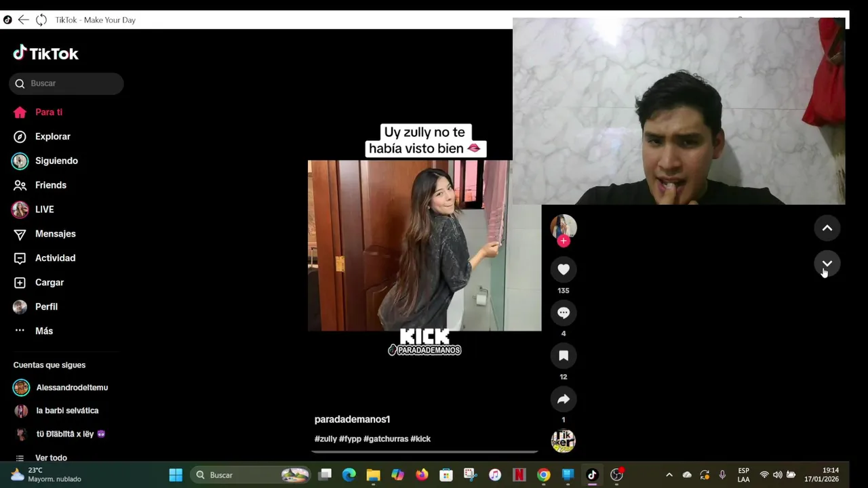Screen dimensions: 868x488
Task: Launch Google Chrome from taskbar
Action: click(x=544, y=475)
